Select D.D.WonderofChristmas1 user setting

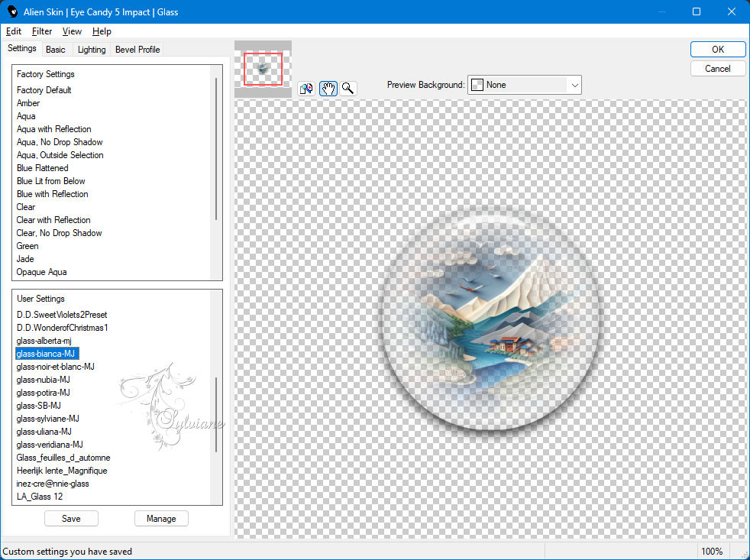click(x=62, y=328)
